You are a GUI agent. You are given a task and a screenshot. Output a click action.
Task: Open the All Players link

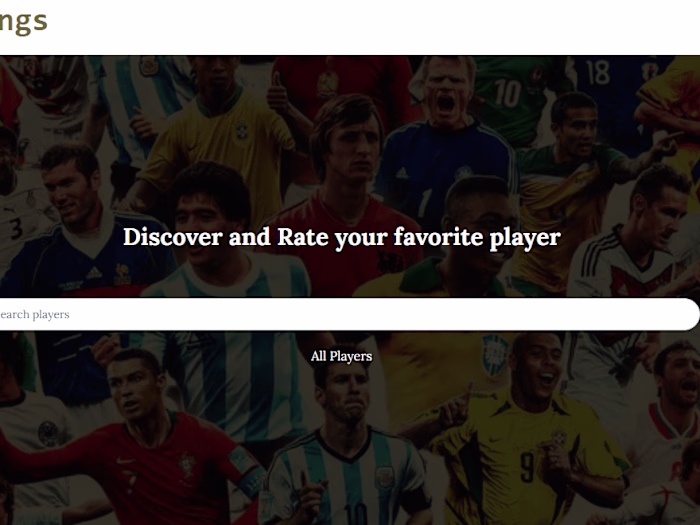point(342,356)
